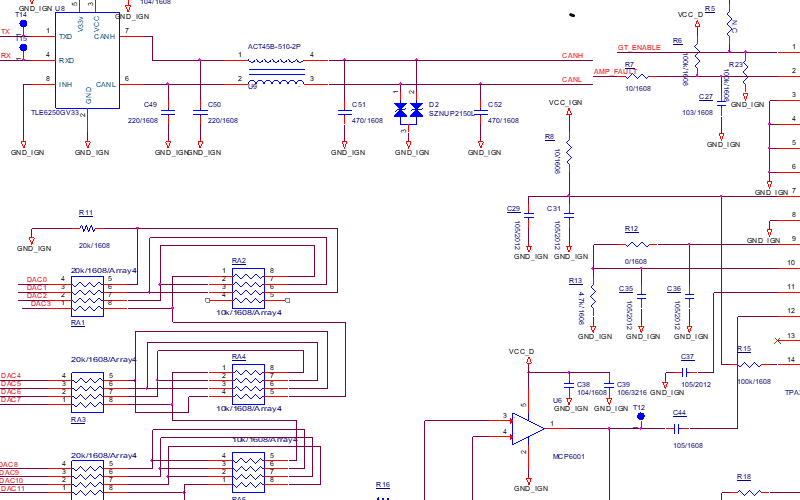Select the GT_ENABLE net label
Screen dimensions: 800x500
click(x=638, y=48)
